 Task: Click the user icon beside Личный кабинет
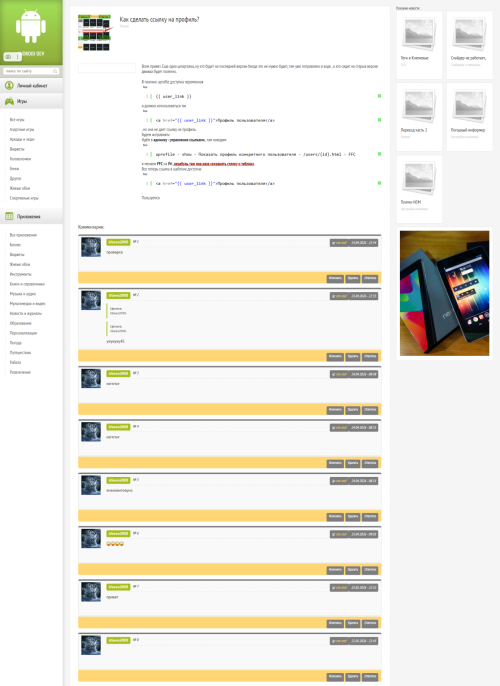pos(9,85)
